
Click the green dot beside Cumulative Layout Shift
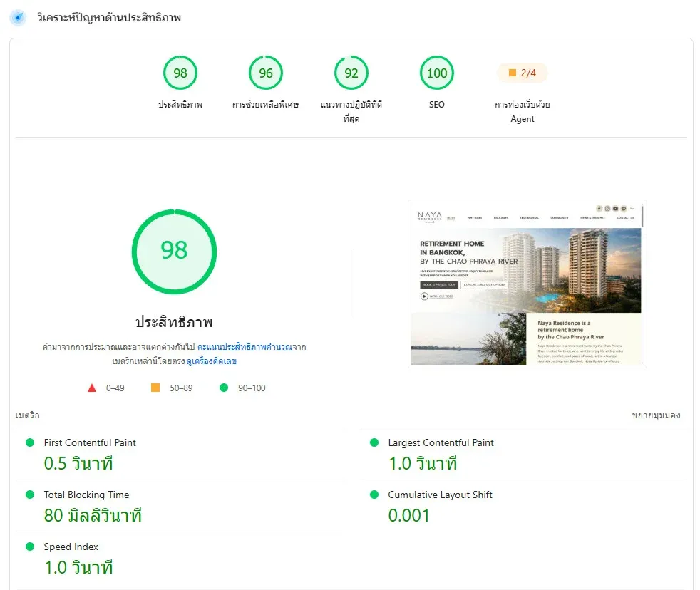(374, 494)
